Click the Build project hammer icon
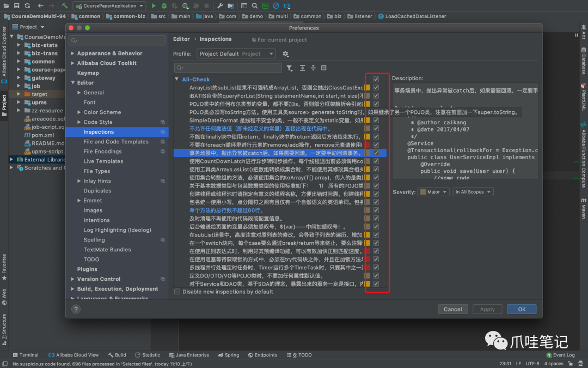 click(64, 5)
